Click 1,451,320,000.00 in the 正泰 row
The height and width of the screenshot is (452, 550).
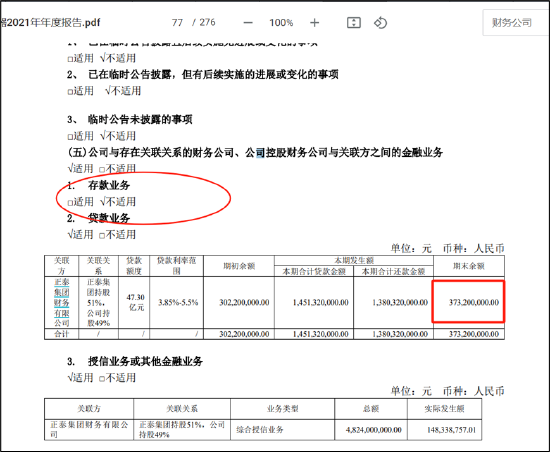click(x=321, y=303)
